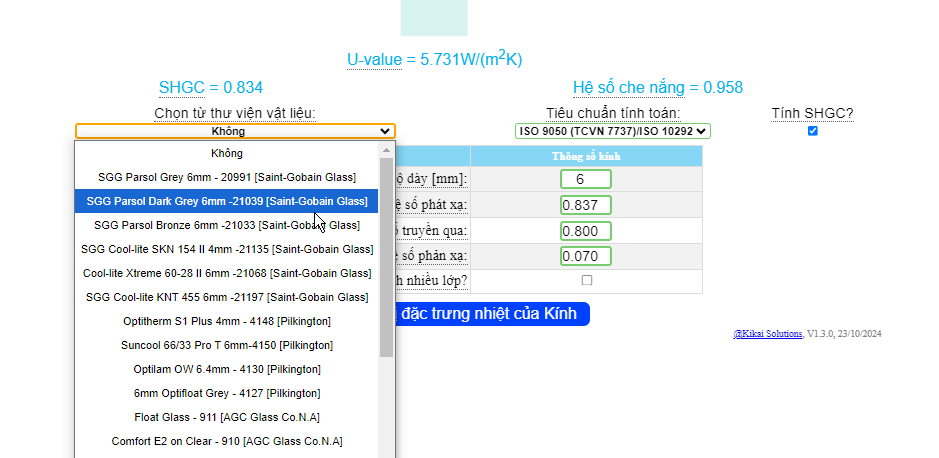
Task: Open the material library dropdown showing Không
Action: [235, 131]
